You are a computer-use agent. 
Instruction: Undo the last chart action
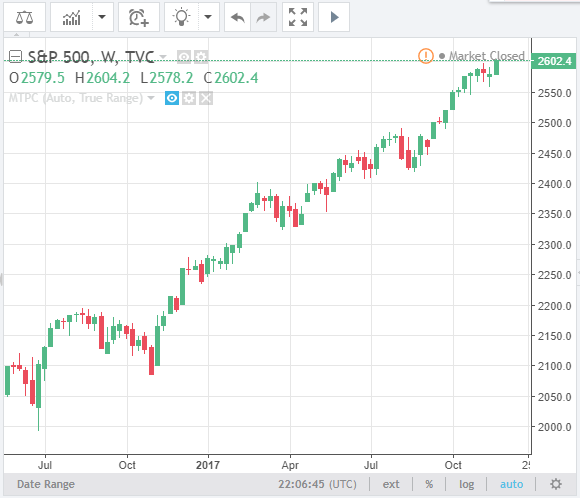[x=237, y=17]
